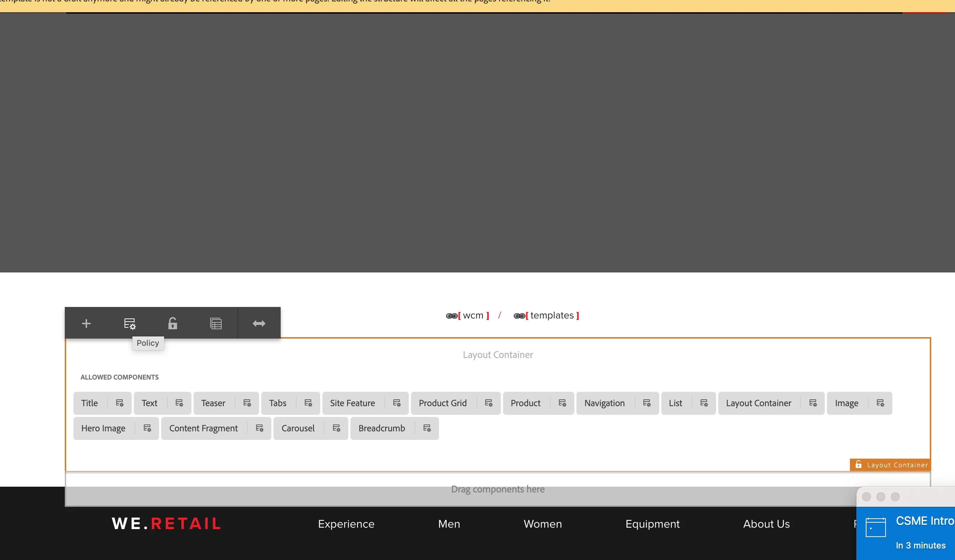Image resolution: width=955 pixels, height=560 pixels.
Task: Open the container Policy icon in toolbar
Action: pyautogui.click(x=130, y=323)
